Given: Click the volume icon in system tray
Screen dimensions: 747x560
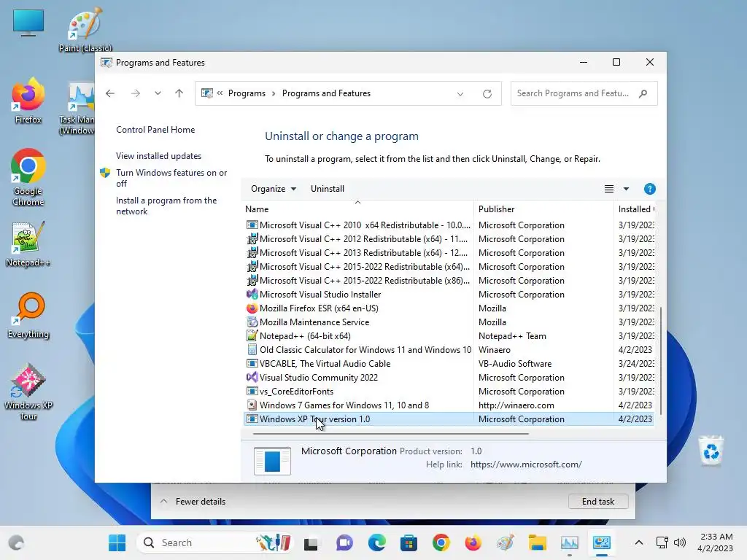Looking at the screenshot, I should [680, 542].
